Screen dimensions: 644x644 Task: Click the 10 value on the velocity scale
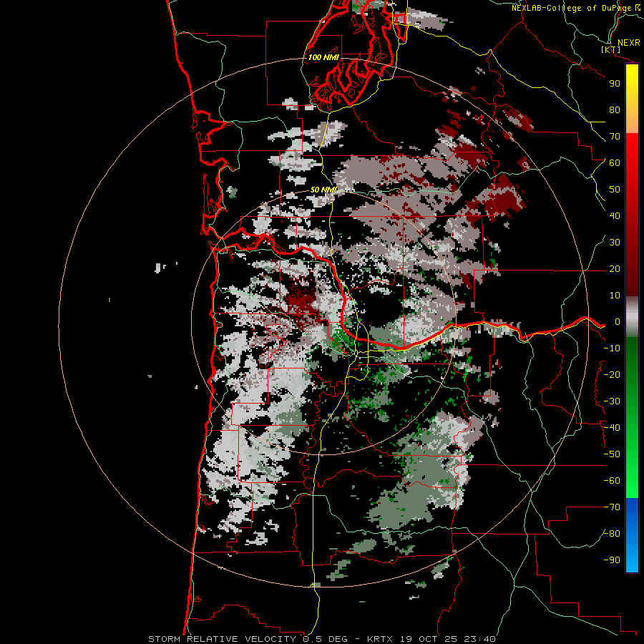[615, 296]
